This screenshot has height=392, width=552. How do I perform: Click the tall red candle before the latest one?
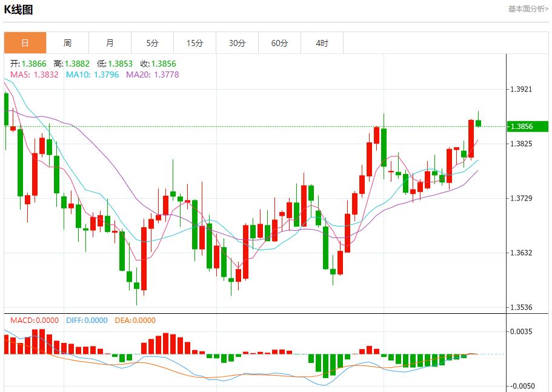click(x=471, y=139)
